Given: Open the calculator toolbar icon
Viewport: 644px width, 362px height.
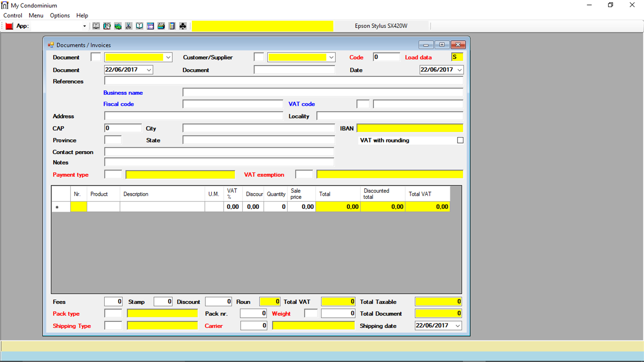Looking at the screenshot, I should [172, 26].
